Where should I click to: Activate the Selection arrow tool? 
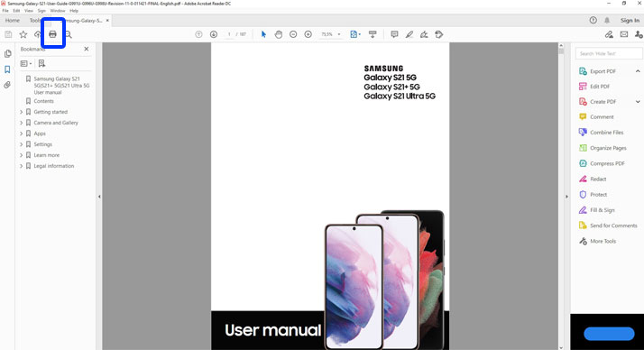click(263, 34)
